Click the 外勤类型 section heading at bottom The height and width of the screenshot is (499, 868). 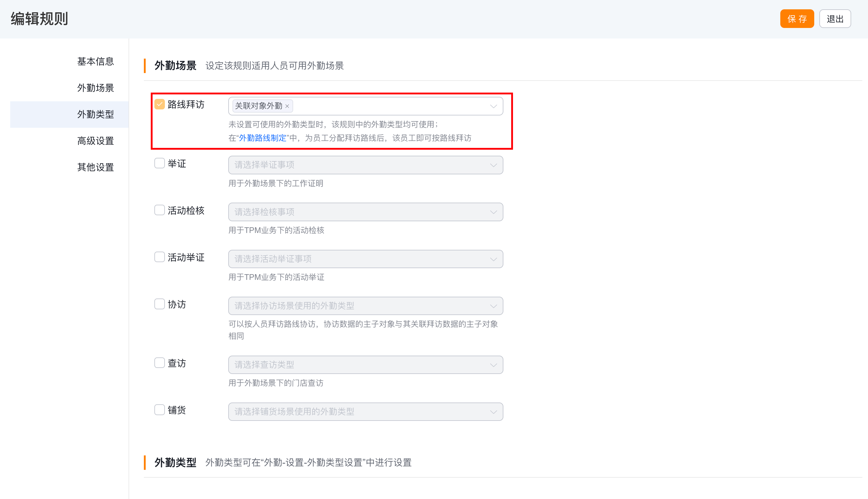pos(175,463)
